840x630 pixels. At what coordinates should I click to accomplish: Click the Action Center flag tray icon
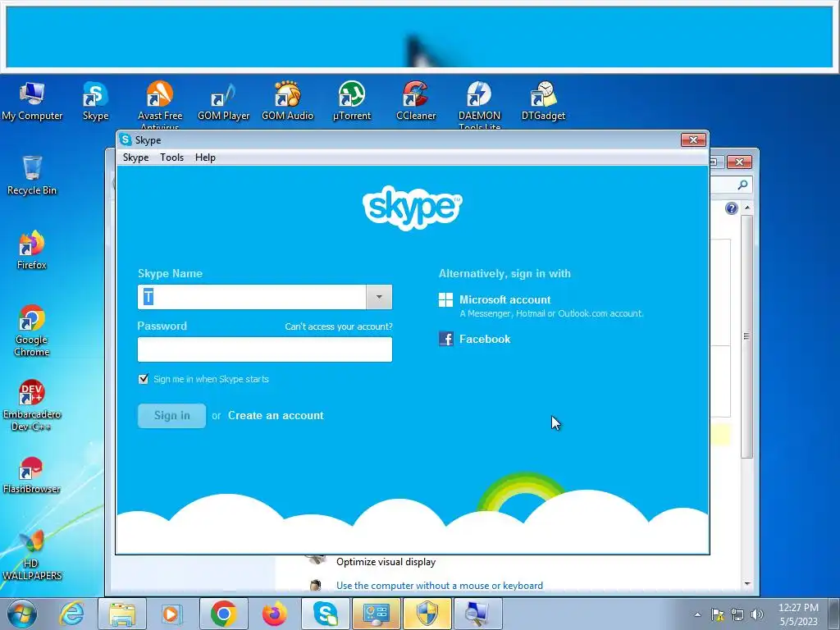(717, 614)
